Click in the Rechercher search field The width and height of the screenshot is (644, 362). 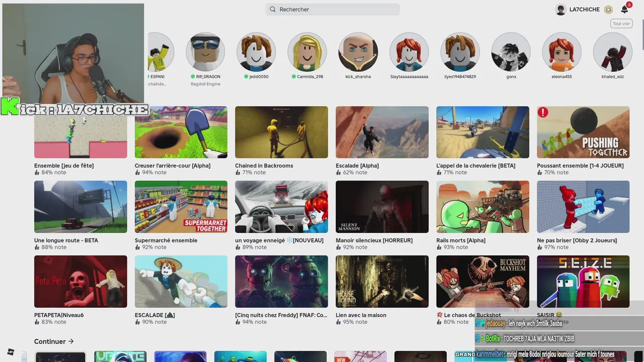(x=333, y=10)
